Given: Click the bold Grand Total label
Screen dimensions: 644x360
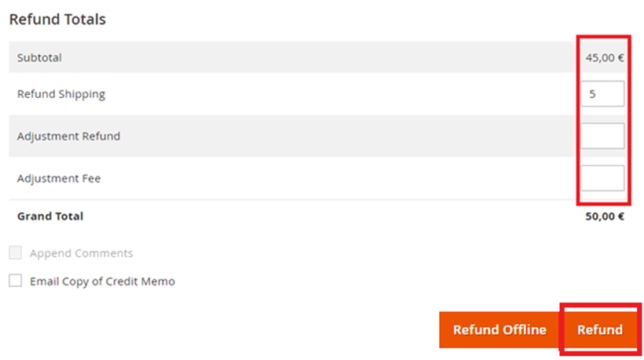Looking at the screenshot, I should coord(50,216).
